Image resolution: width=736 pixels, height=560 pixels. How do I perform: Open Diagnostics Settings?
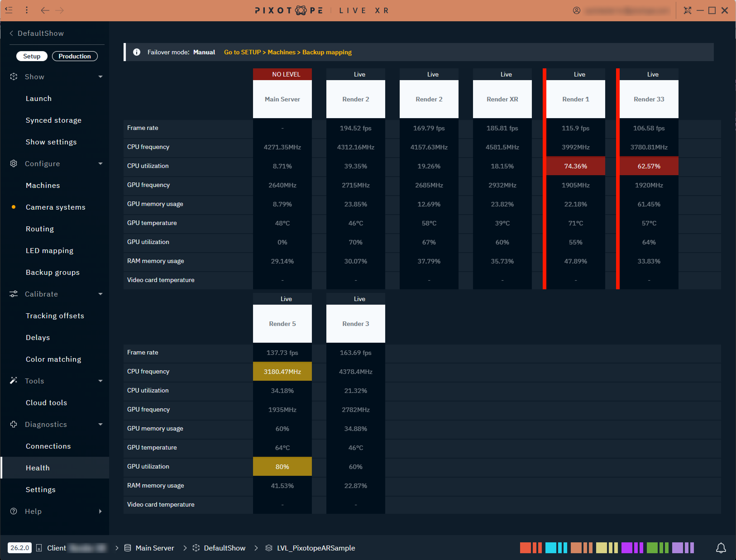click(x=41, y=490)
